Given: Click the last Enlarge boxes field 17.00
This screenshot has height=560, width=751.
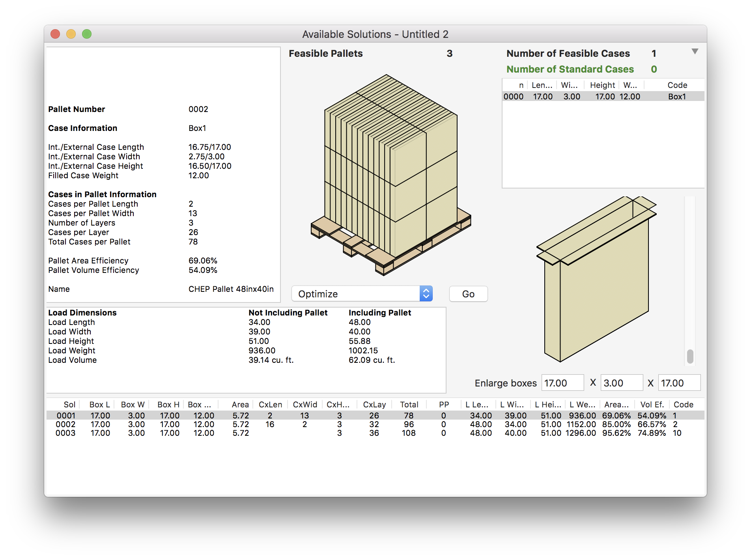Looking at the screenshot, I should coord(679,383).
